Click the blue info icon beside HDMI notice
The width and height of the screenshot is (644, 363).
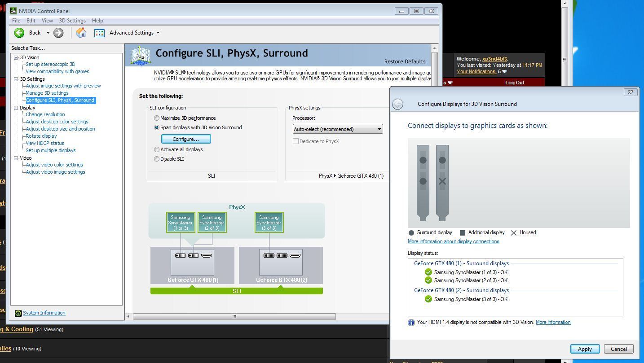point(411,323)
